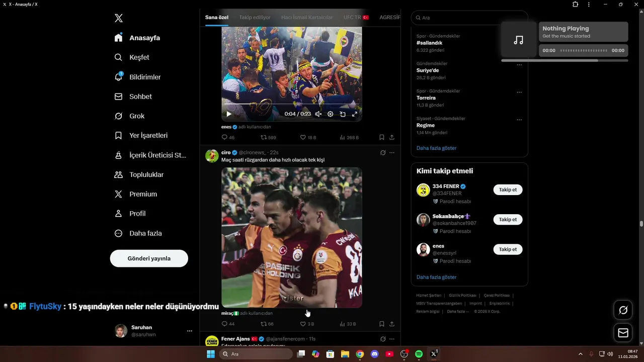Open Torreira trend options dots
Viewport: 644px width, 362px height.
coord(519,93)
